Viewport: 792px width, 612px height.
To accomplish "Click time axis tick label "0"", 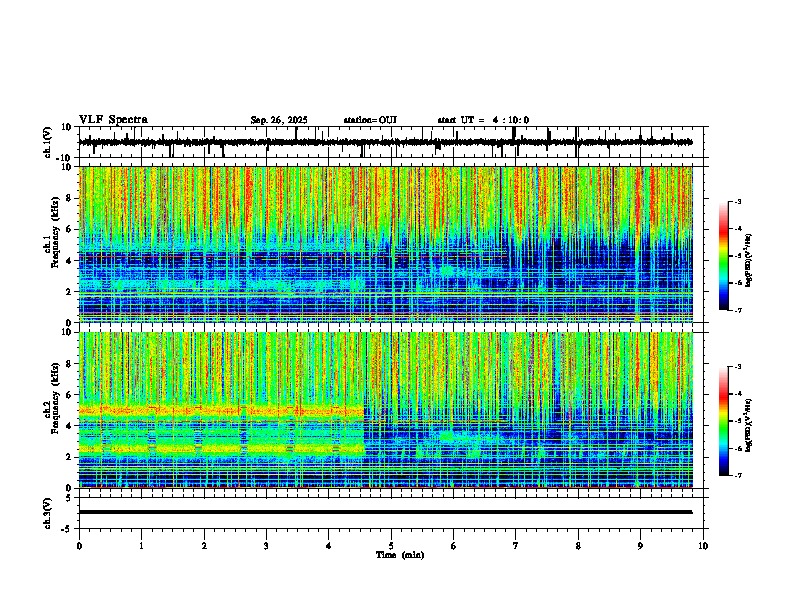I will (x=79, y=546).
